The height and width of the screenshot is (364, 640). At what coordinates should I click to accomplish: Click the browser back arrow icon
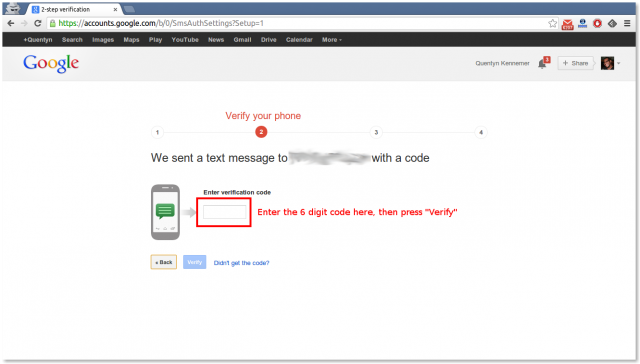(x=11, y=23)
